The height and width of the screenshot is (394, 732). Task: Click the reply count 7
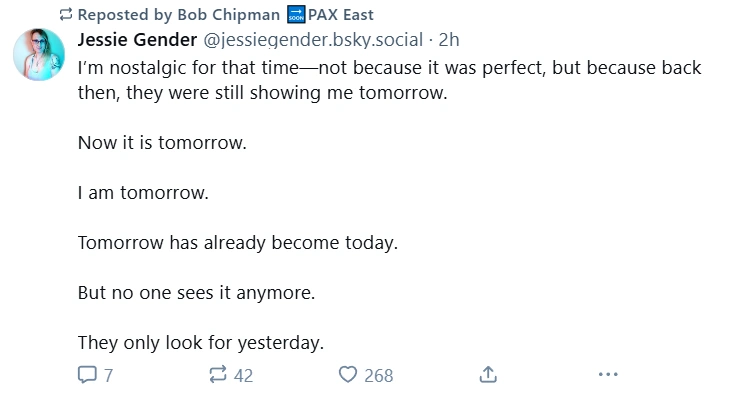[x=108, y=375]
